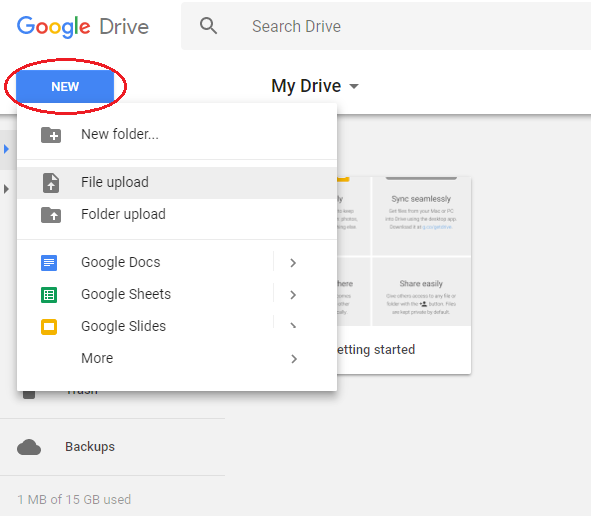This screenshot has width=591, height=516.
Task: Choose New folder... menu entry
Action: (177, 135)
